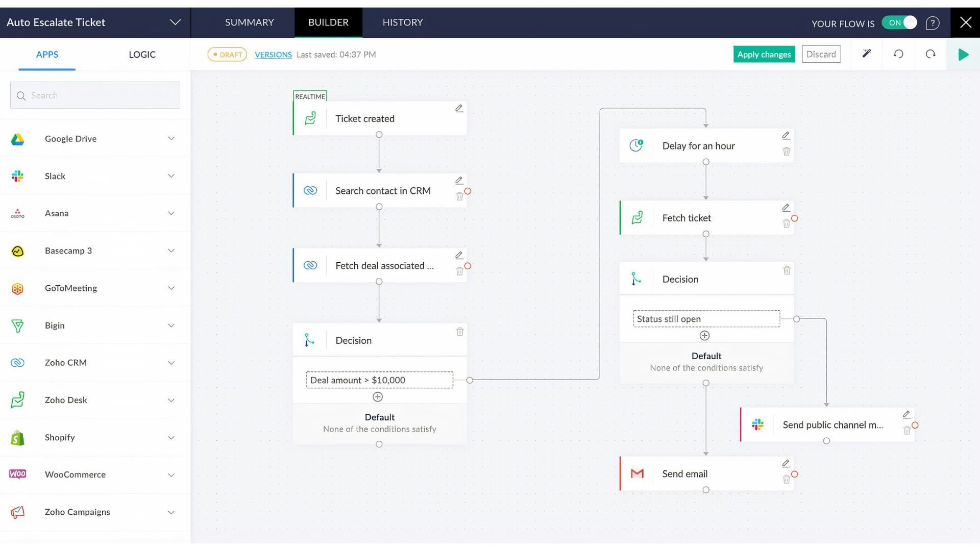
Task: Add condition below Status still open
Action: (704, 336)
